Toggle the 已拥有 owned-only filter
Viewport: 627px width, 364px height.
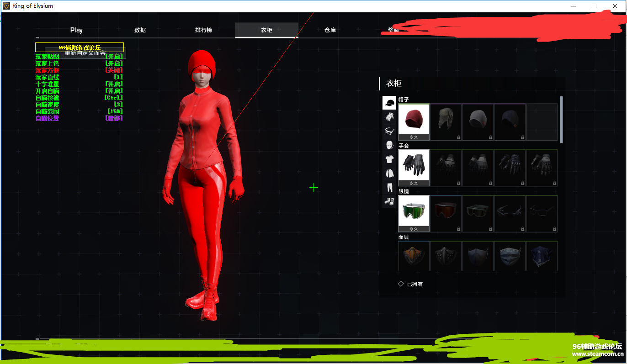click(410, 284)
